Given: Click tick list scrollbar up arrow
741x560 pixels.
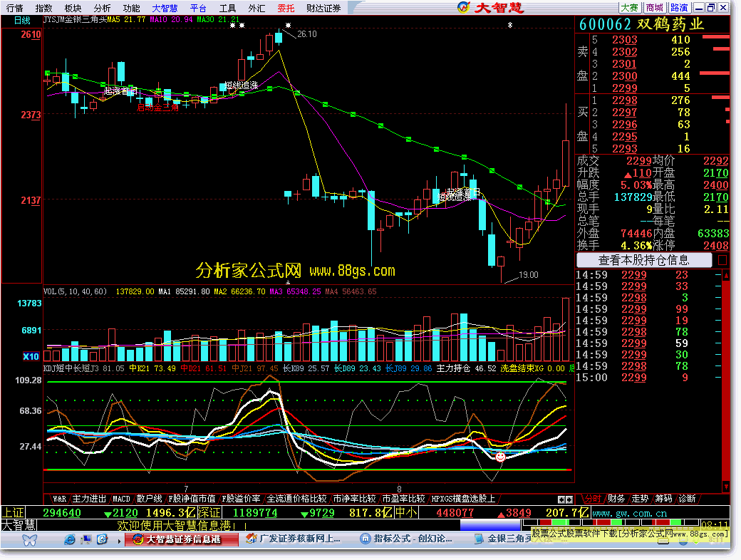Looking at the screenshot, I should coord(726,274).
